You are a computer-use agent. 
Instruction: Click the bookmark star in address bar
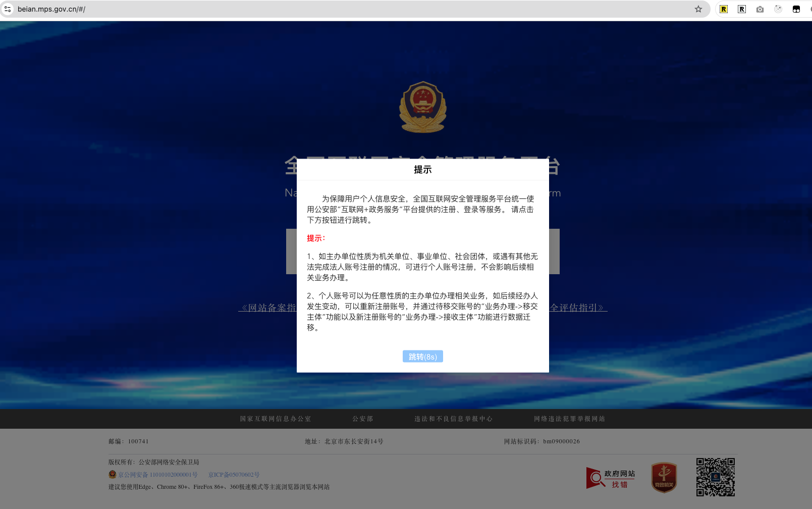(x=698, y=9)
